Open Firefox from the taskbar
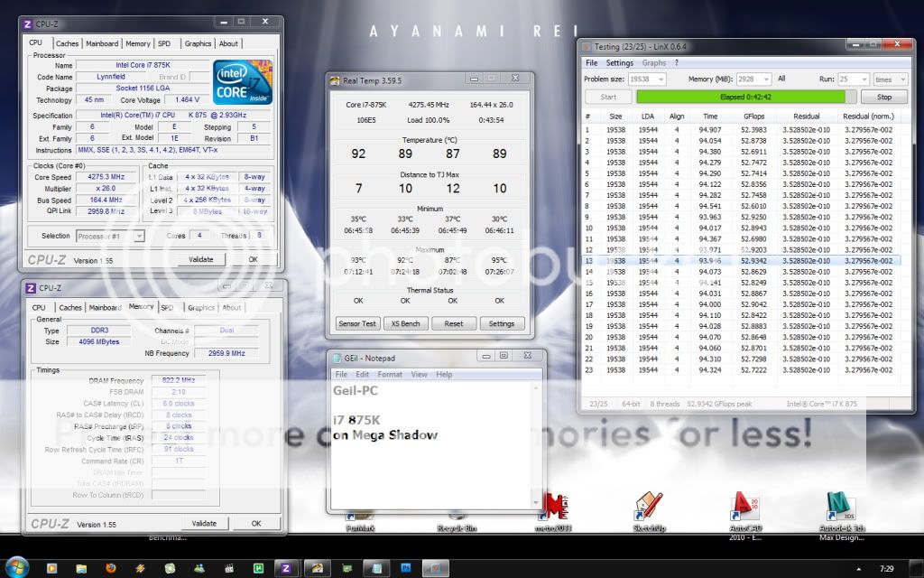924x578 pixels. (111, 569)
